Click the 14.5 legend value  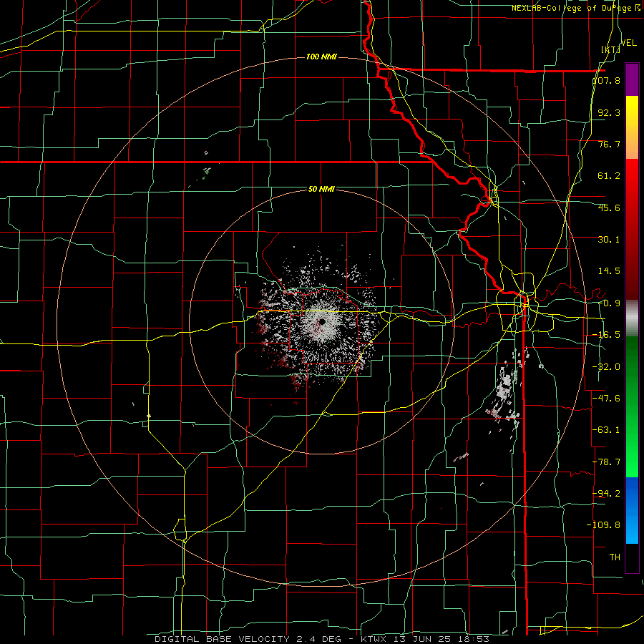coord(609,271)
